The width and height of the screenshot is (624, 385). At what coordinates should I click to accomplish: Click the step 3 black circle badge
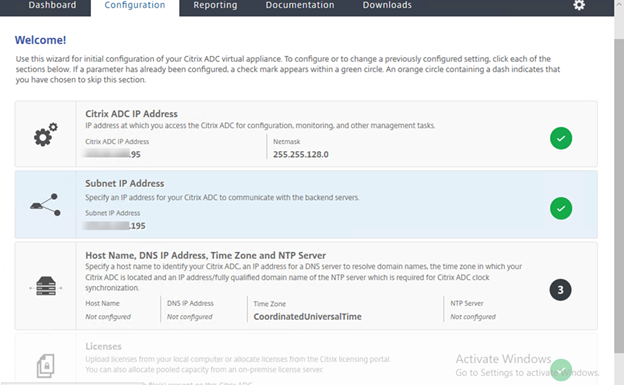coord(560,290)
